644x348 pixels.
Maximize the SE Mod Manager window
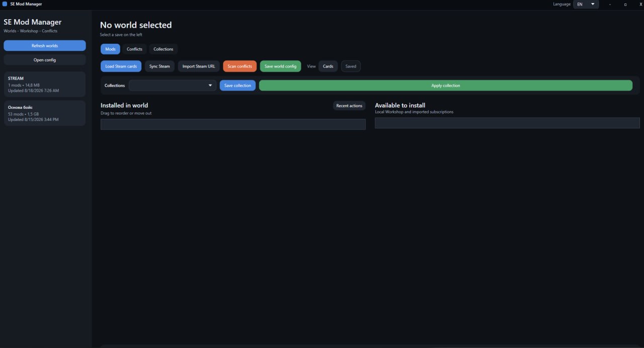pos(625,4)
